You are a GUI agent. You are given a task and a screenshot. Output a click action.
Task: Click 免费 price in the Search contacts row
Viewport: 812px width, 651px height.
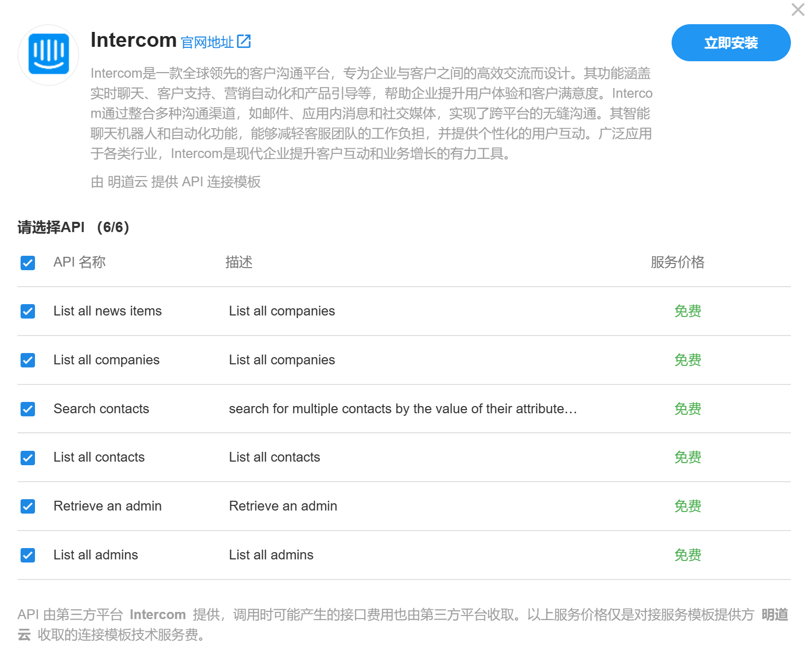tap(688, 409)
